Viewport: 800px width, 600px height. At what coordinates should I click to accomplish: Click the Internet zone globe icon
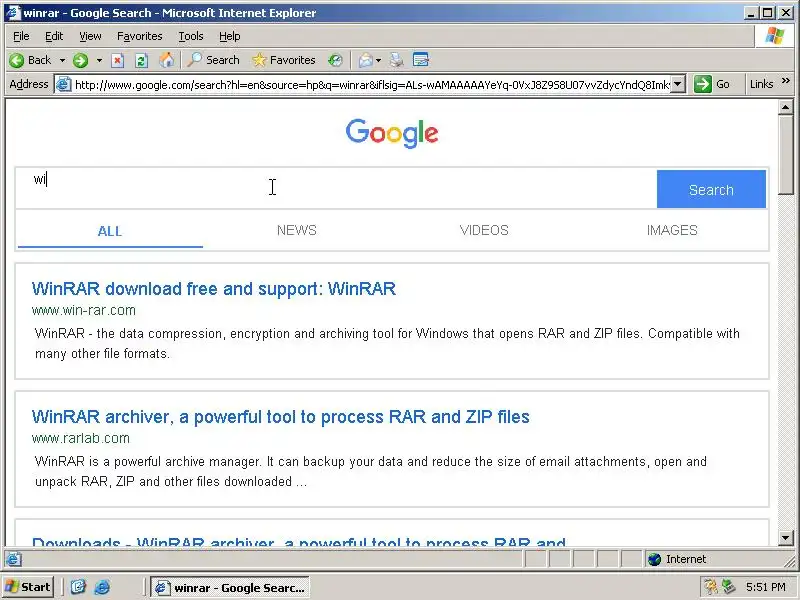coord(655,559)
